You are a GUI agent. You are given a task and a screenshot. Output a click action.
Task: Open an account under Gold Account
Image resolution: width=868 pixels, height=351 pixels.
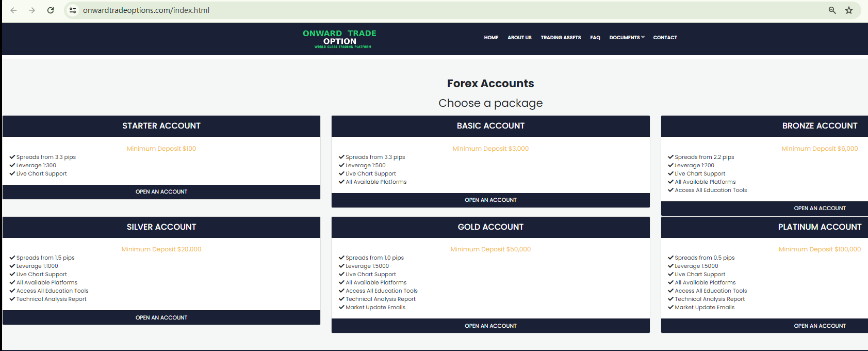click(x=490, y=326)
